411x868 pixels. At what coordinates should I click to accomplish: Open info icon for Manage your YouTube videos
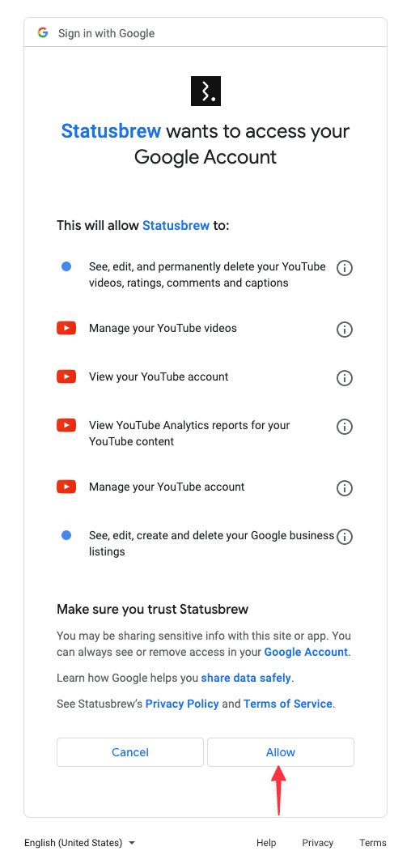click(x=345, y=330)
